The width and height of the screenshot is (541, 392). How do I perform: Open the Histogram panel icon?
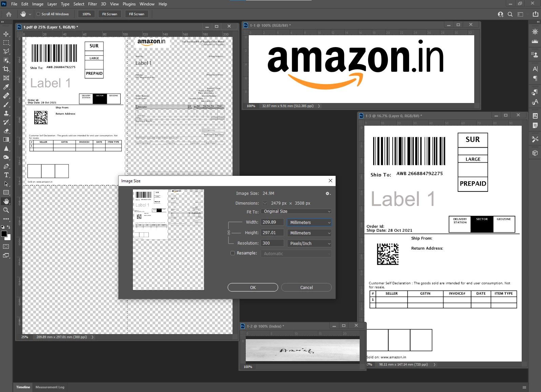point(535,41)
